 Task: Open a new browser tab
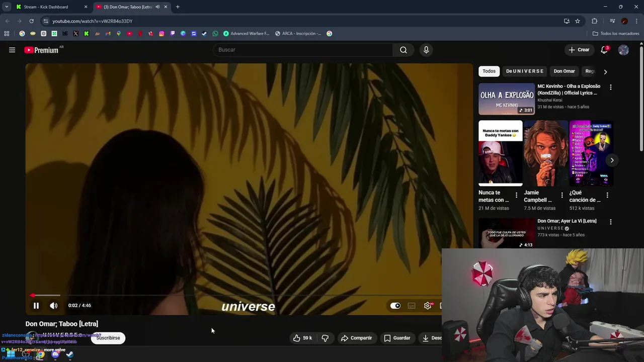(x=178, y=7)
